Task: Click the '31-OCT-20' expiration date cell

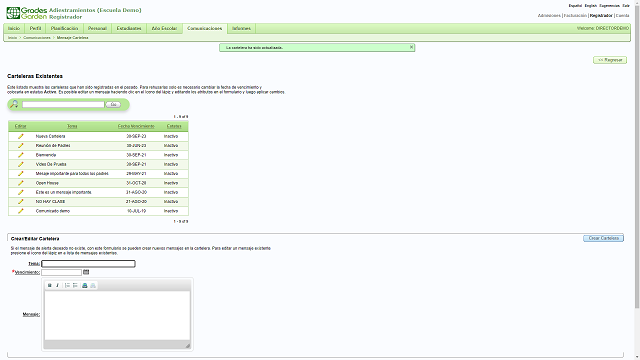Action: 136,183
